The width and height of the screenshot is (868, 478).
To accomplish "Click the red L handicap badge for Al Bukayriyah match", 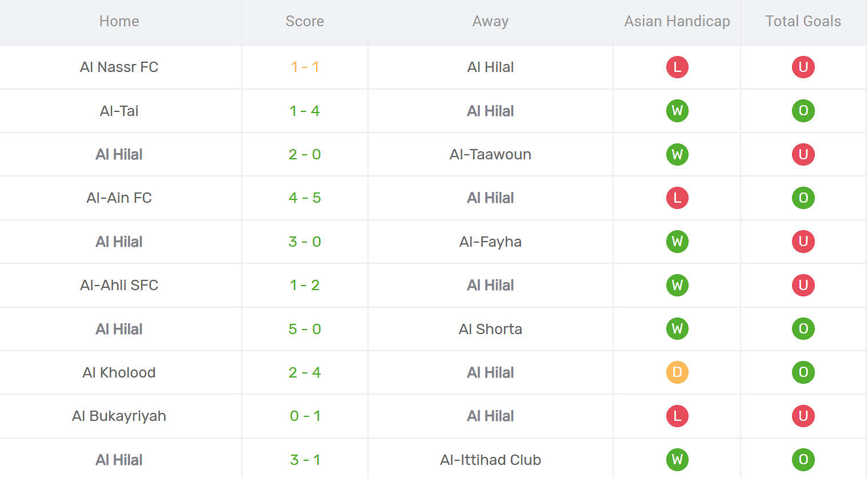I will click(x=677, y=416).
